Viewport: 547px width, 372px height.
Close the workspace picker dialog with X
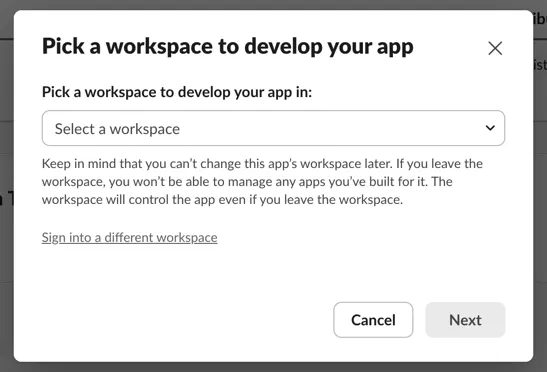(495, 48)
